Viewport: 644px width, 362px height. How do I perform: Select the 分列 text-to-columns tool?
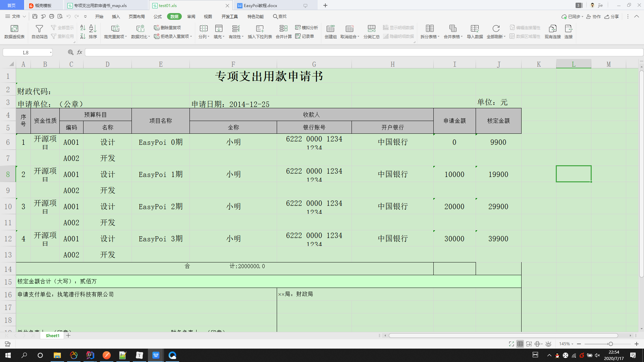click(203, 32)
